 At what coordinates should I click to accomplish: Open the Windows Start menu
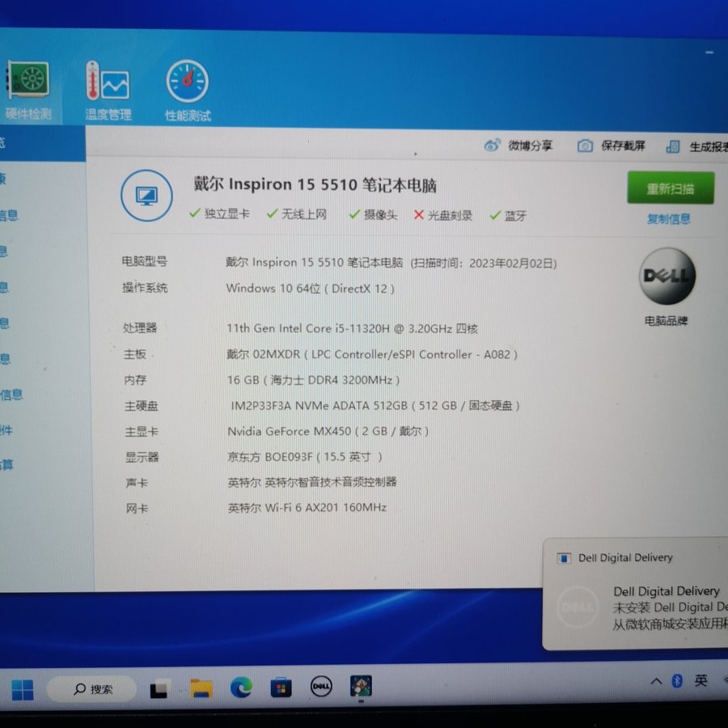23,689
